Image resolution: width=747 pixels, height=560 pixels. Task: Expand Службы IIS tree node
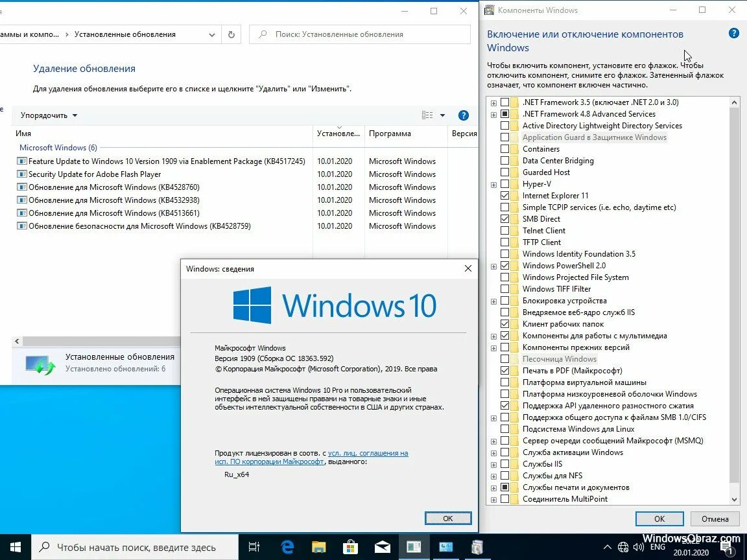point(493,465)
